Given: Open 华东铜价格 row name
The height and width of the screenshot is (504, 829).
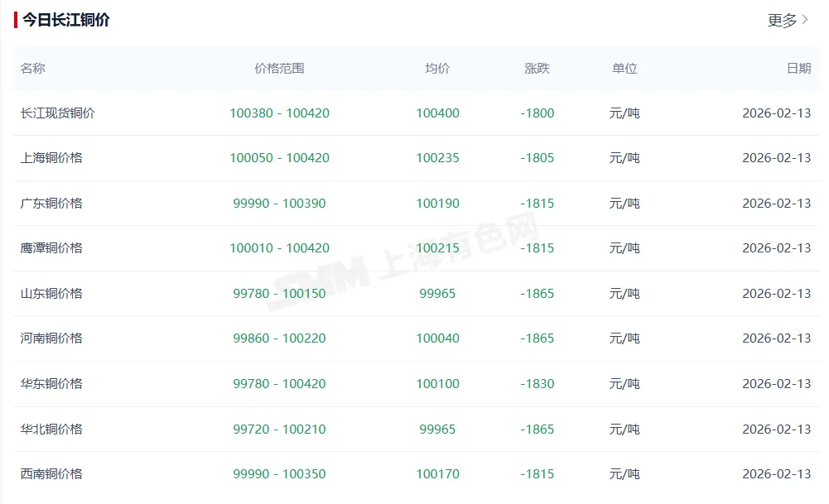Looking at the screenshot, I should click(x=51, y=383).
